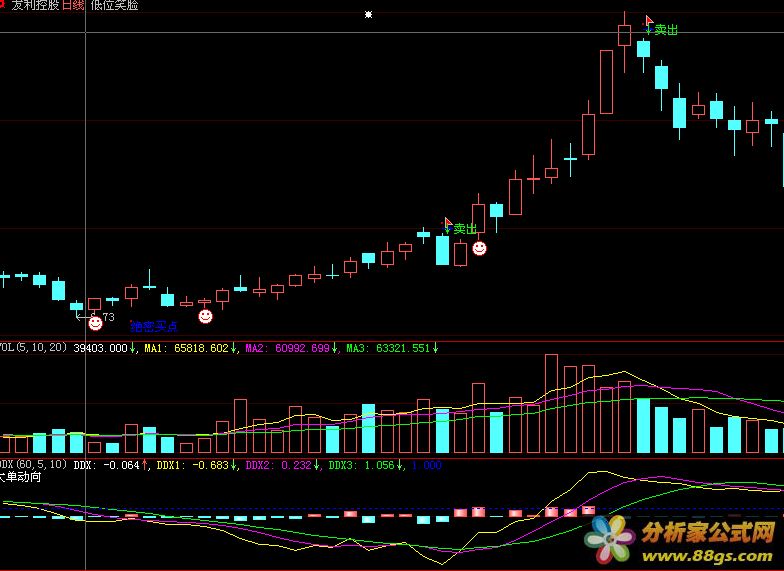Select the 日线 period label
This screenshot has height=571, width=784.
click(73, 6)
